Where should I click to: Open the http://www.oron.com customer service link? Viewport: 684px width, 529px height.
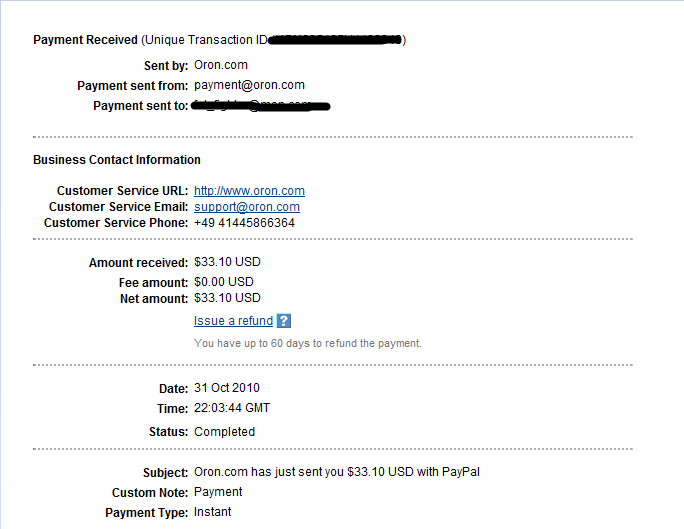point(249,191)
